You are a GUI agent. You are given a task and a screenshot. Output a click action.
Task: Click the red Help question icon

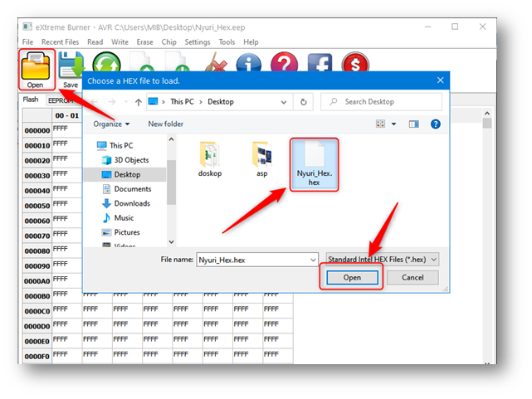[x=285, y=61]
